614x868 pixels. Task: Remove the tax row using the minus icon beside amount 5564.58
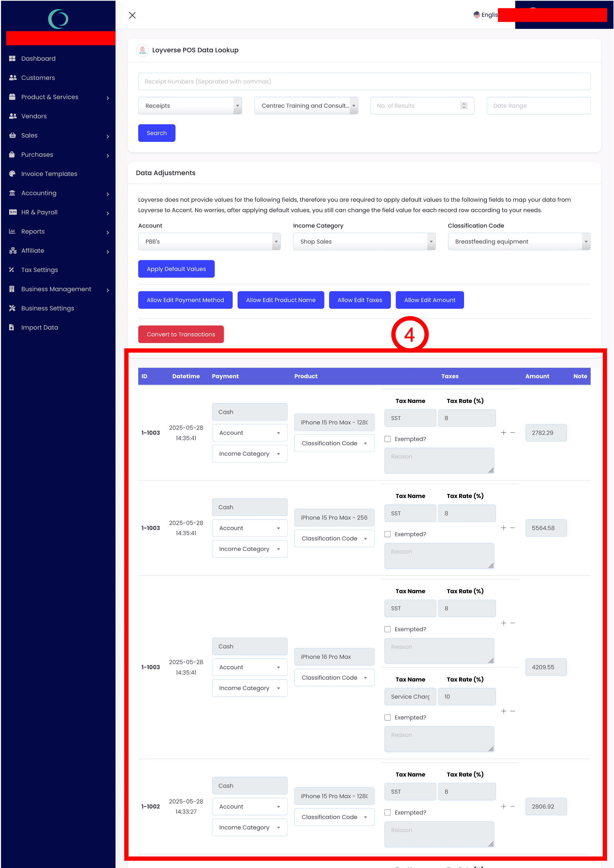(x=513, y=528)
